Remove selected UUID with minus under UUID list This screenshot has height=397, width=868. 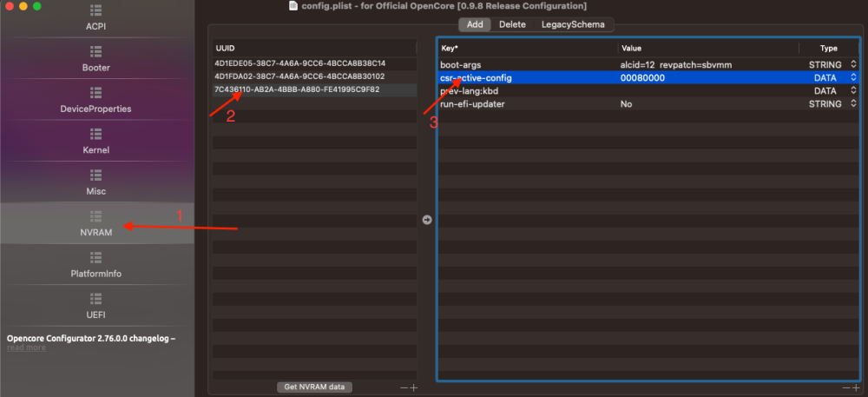point(404,388)
